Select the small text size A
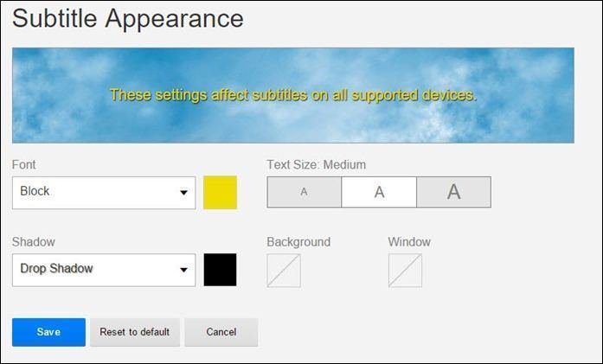The width and height of the screenshot is (603, 364). (305, 192)
